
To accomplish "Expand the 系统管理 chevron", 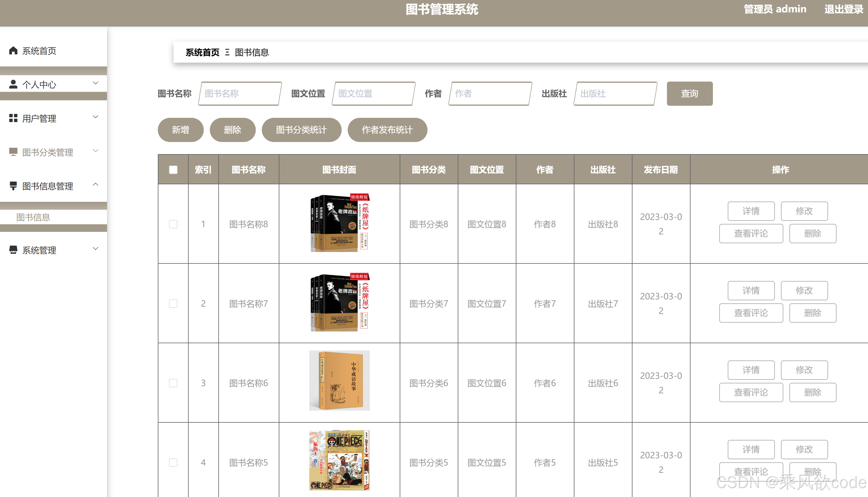I will pyautogui.click(x=96, y=249).
